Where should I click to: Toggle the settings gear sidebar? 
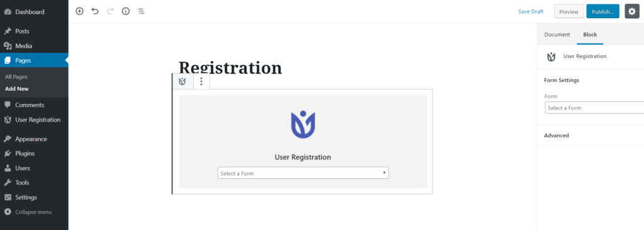coord(632,11)
